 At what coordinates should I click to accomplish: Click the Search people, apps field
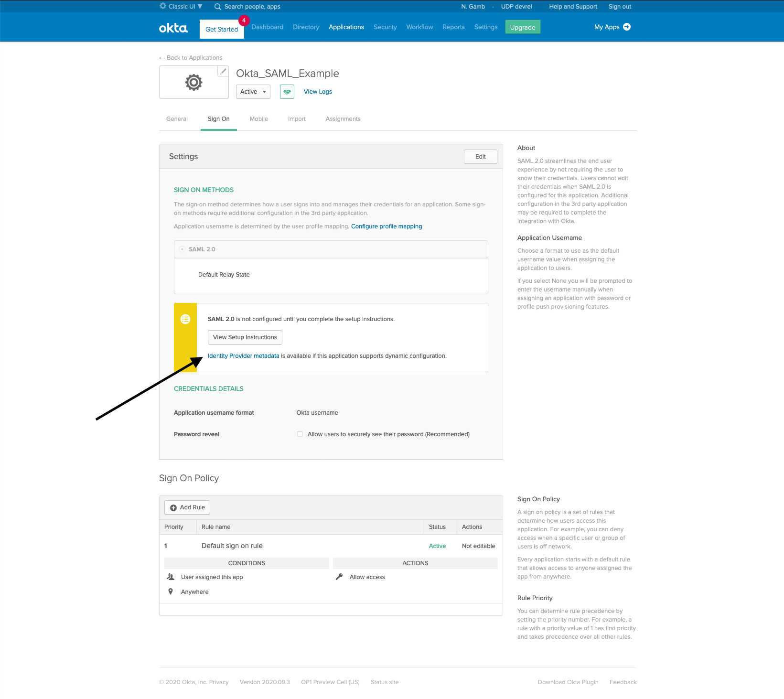252,7
